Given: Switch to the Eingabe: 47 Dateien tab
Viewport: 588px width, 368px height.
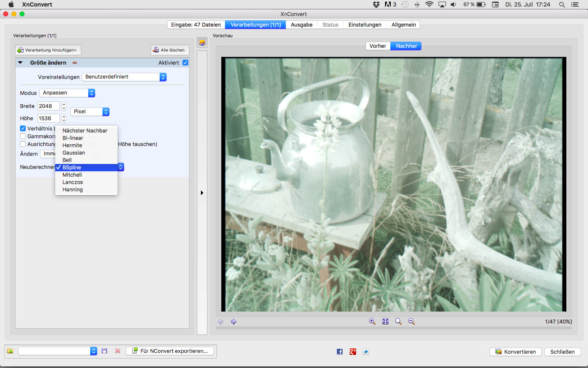Looking at the screenshot, I should (196, 25).
